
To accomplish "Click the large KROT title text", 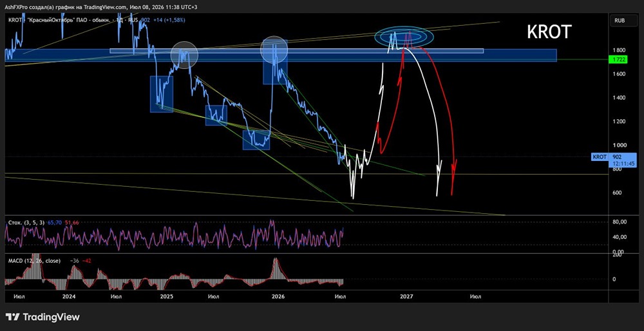I will [549, 32].
